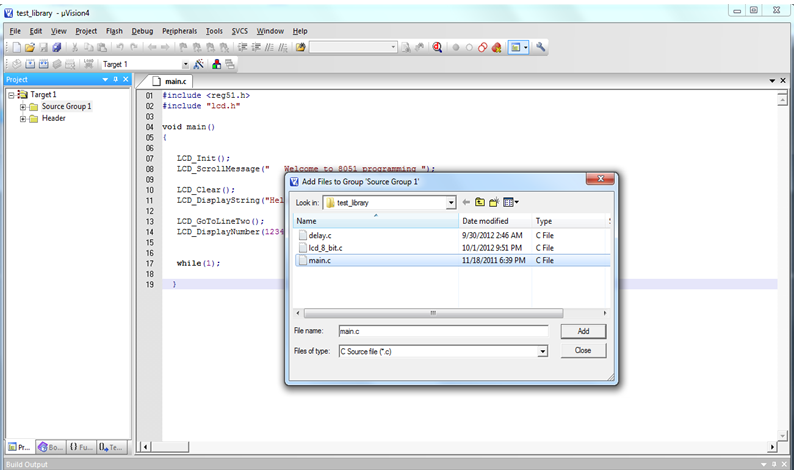Image resolution: width=795 pixels, height=470 pixels.
Task: Sort files by Date modified column
Action: (x=495, y=221)
